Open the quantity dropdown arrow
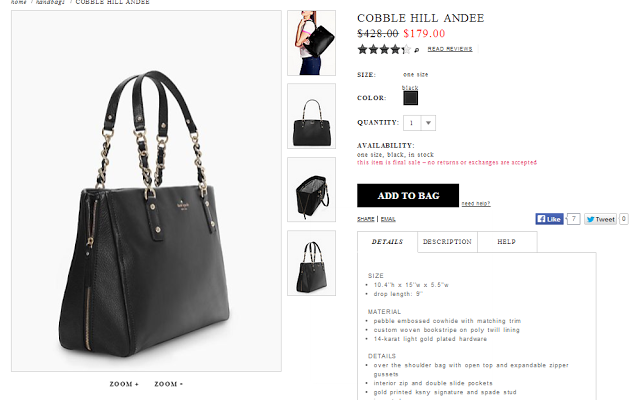 tap(428, 123)
